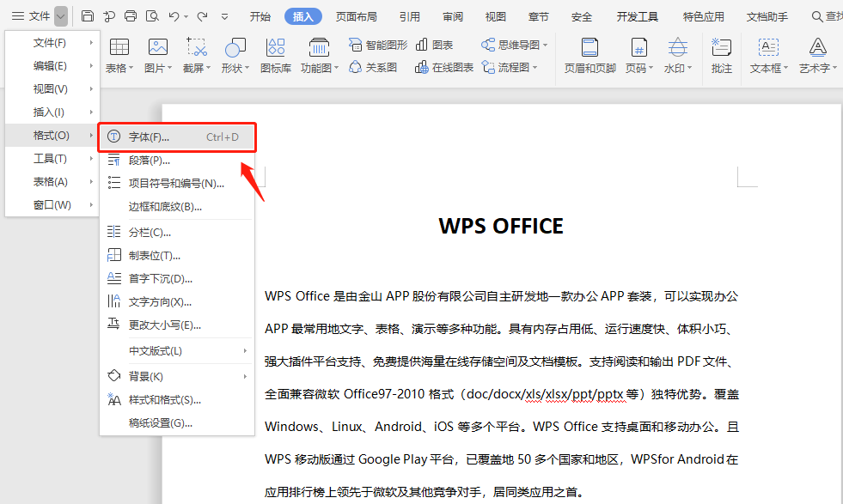Image resolution: width=843 pixels, height=504 pixels.
Task: Open the 编辑(E) menu entry
Action: click(x=52, y=65)
